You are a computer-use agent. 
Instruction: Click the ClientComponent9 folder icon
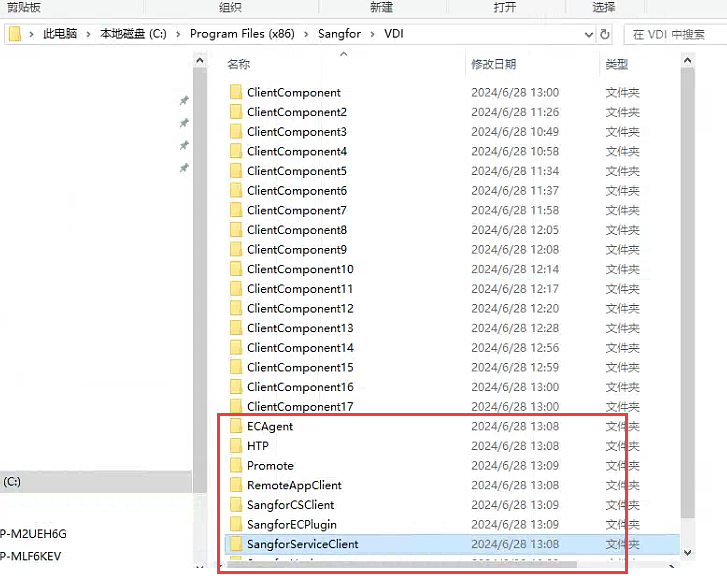[236, 249]
